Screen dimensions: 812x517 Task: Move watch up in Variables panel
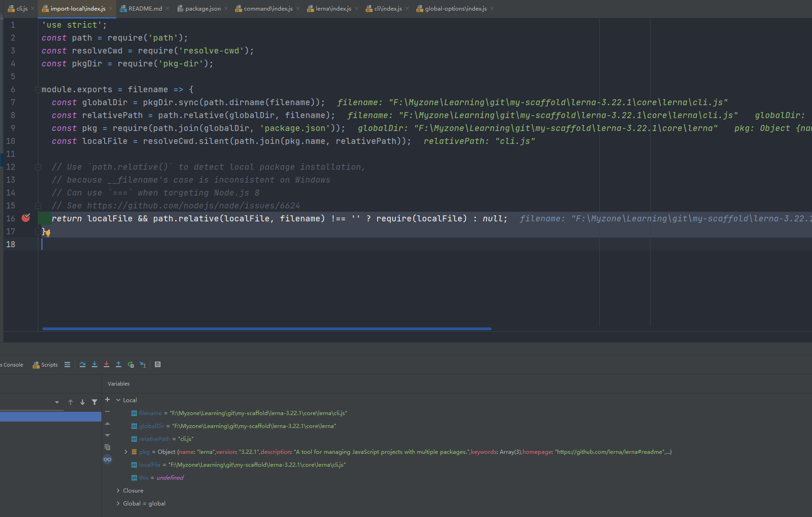(x=107, y=423)
